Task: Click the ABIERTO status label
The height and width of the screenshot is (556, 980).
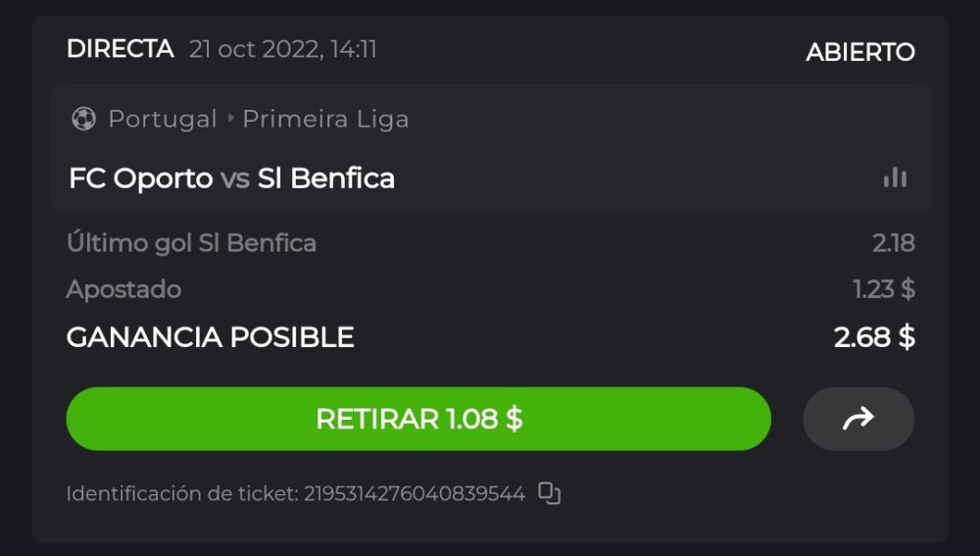Action: 859,52
